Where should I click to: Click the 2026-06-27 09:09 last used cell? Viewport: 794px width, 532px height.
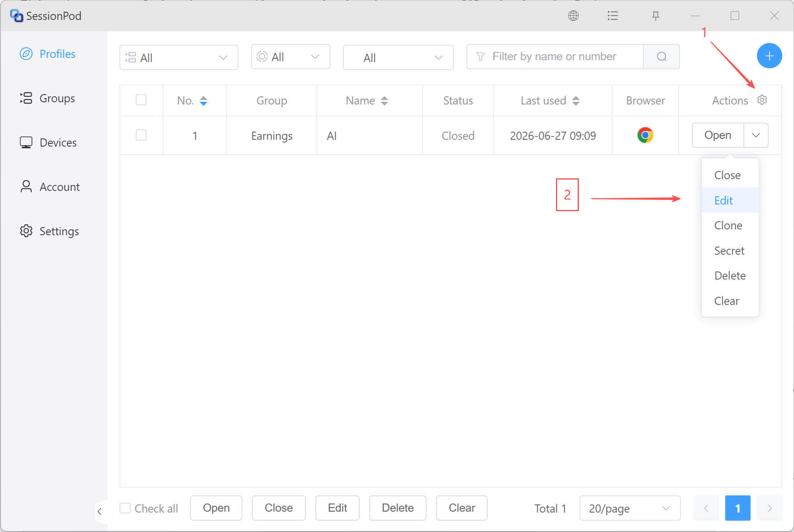(553, 136)
